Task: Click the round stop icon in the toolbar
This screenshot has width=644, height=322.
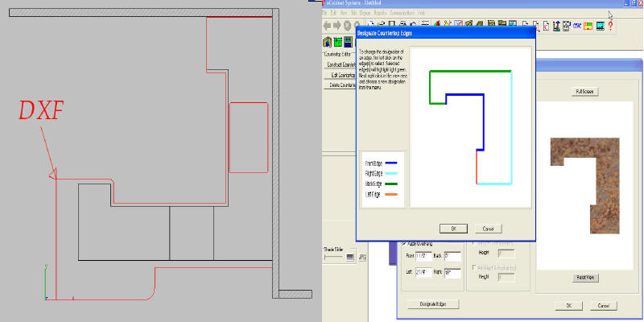Action: pos(347,26)
